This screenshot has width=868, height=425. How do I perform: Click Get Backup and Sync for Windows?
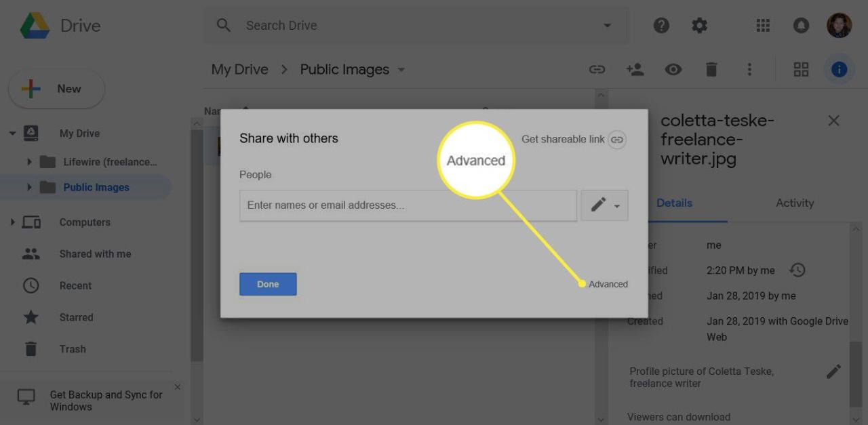tap(106, 401)
